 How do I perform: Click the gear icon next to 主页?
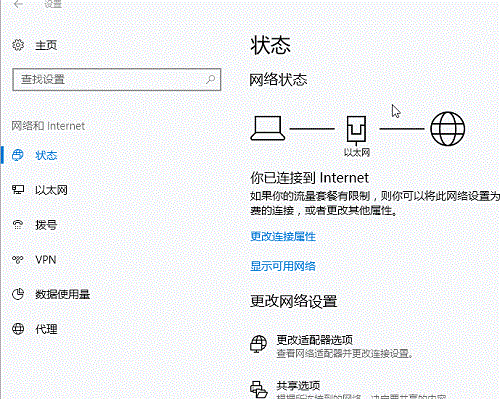[x=18, y=45]
